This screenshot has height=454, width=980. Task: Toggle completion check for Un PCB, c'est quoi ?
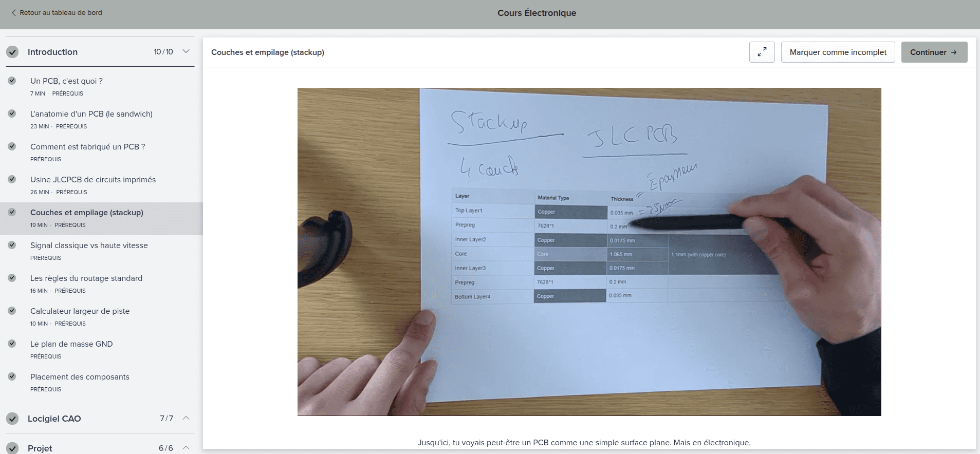click(12, 81)
